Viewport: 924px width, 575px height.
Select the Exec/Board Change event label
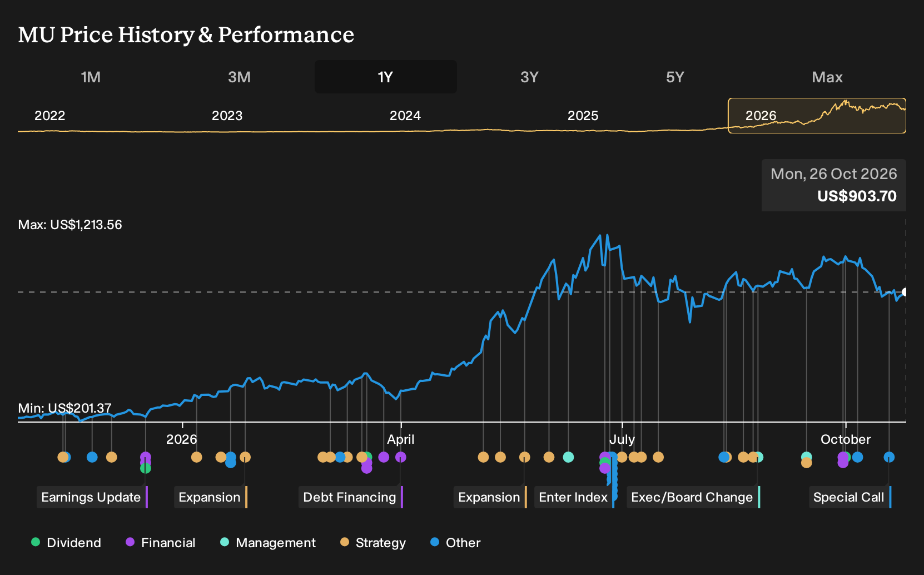click(x=693, y=497)
